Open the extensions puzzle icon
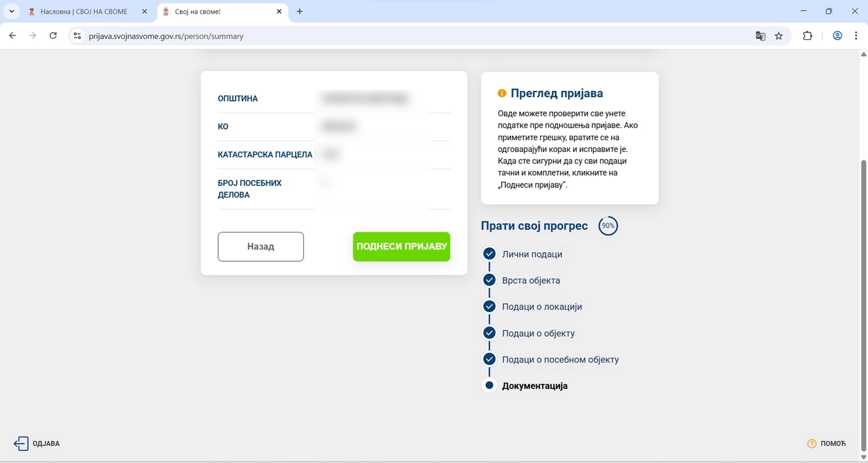 pos(808,36)
